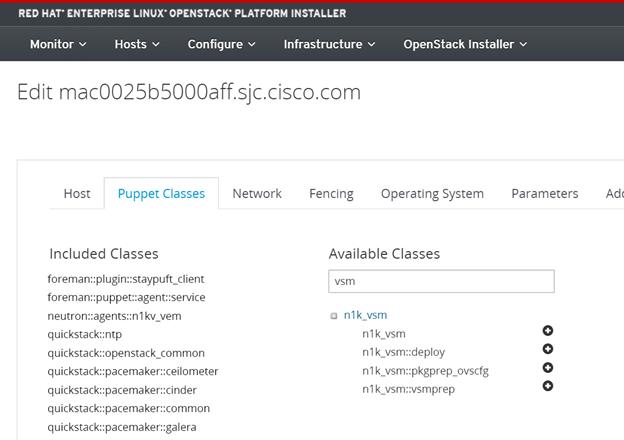
Task: Select n1k_vsm class name under the group
Action: 384,333
